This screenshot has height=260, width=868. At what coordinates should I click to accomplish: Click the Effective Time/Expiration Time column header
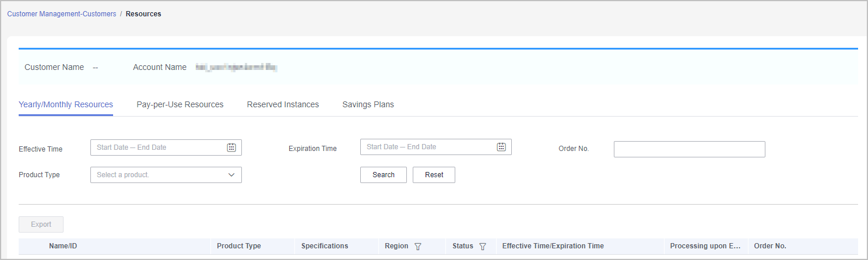[553, 246]
